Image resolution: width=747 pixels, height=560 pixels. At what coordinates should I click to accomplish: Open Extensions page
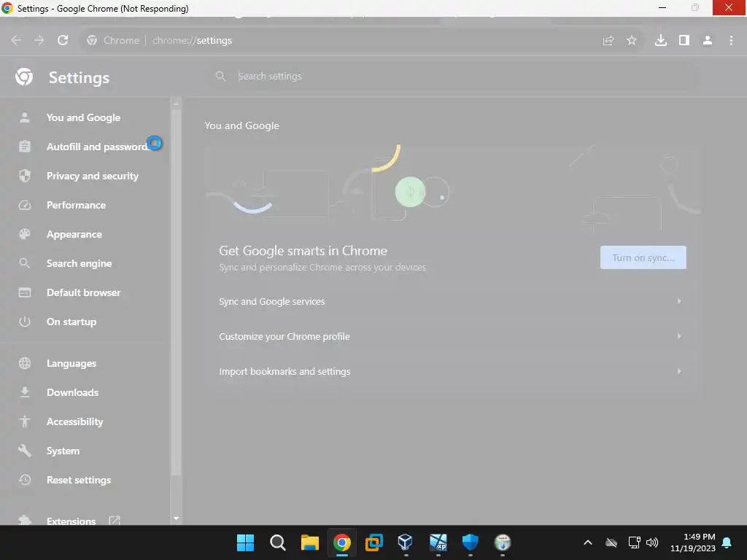click(71, 521)
